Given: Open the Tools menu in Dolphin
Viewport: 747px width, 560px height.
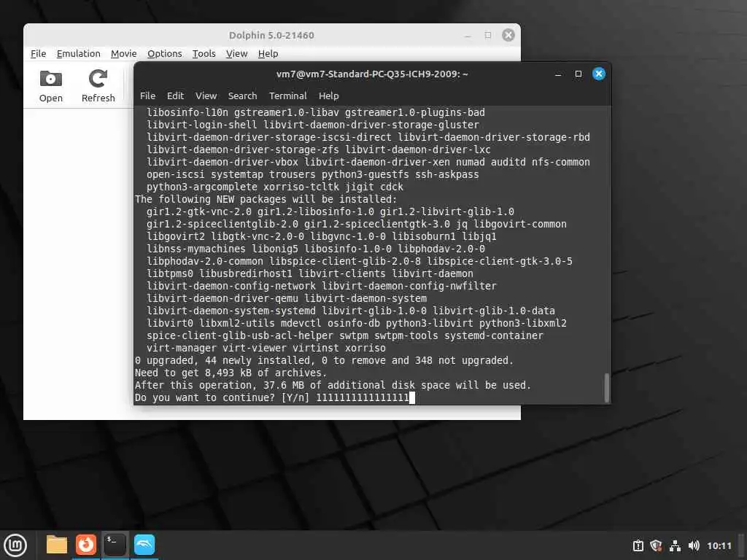Looking at the screenshot, I should tap(204, 54).
